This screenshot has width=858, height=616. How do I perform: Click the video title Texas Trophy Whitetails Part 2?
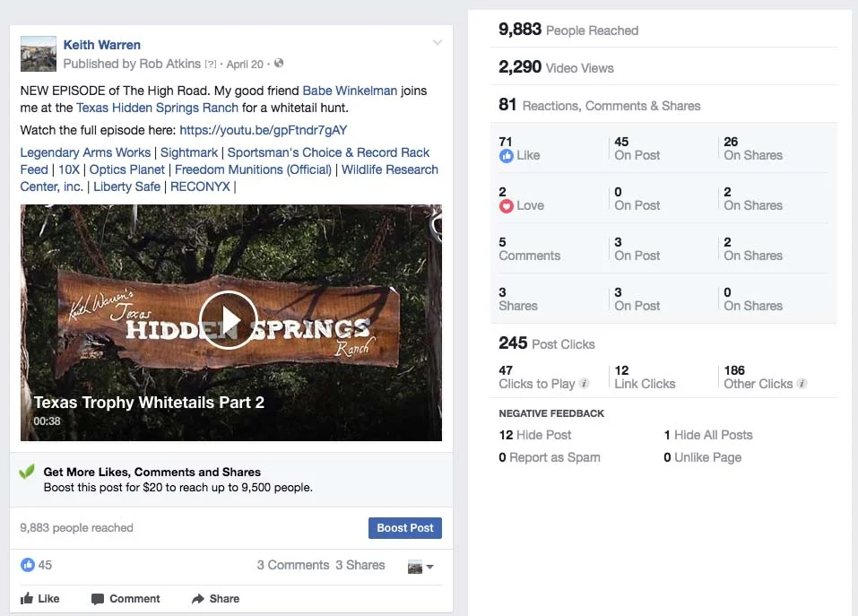pyautogui.click(x=149, y=402)
